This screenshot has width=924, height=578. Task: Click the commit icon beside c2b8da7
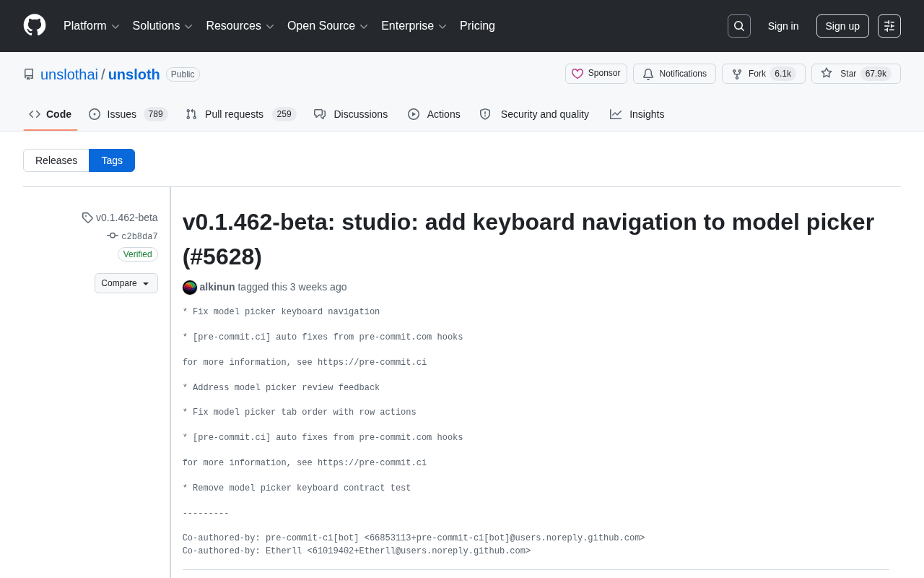coord(113,236)
